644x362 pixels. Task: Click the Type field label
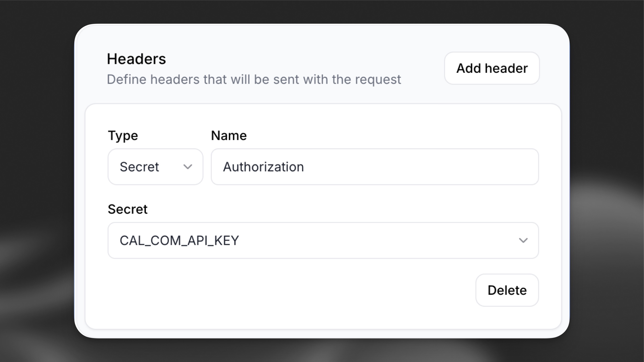coord(123,136)
